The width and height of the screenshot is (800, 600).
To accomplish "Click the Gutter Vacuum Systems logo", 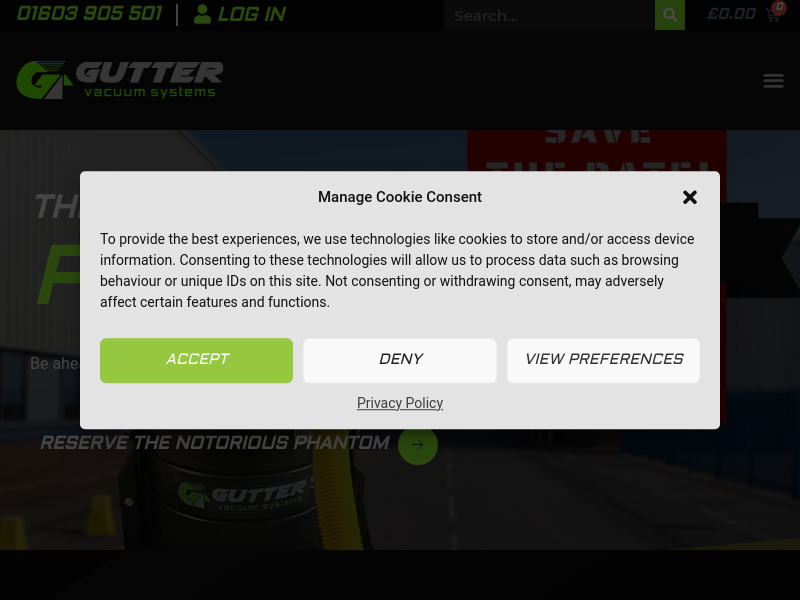I will [x=120, y=80].
